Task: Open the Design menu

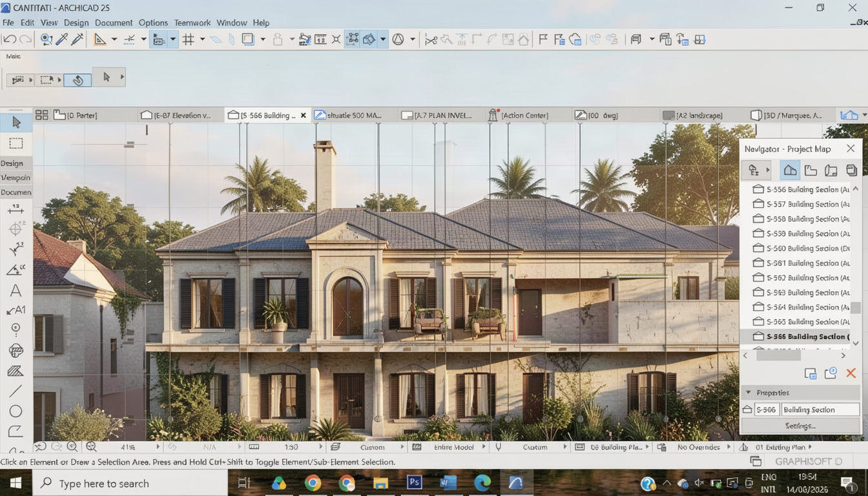Action: [x=76, y=23]
